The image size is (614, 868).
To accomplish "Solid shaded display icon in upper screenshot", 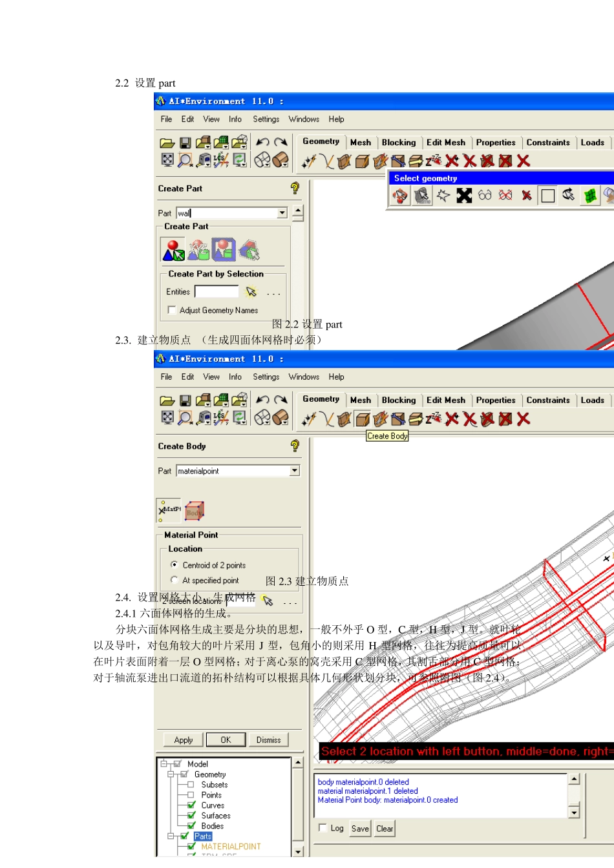I will 281,160.
